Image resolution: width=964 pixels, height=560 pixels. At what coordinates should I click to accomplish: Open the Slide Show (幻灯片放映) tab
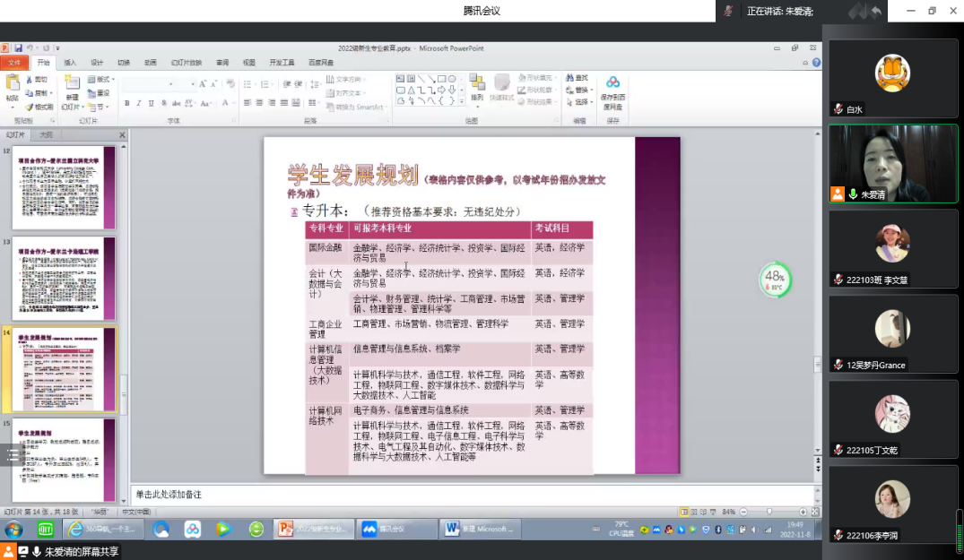[186, 63]
